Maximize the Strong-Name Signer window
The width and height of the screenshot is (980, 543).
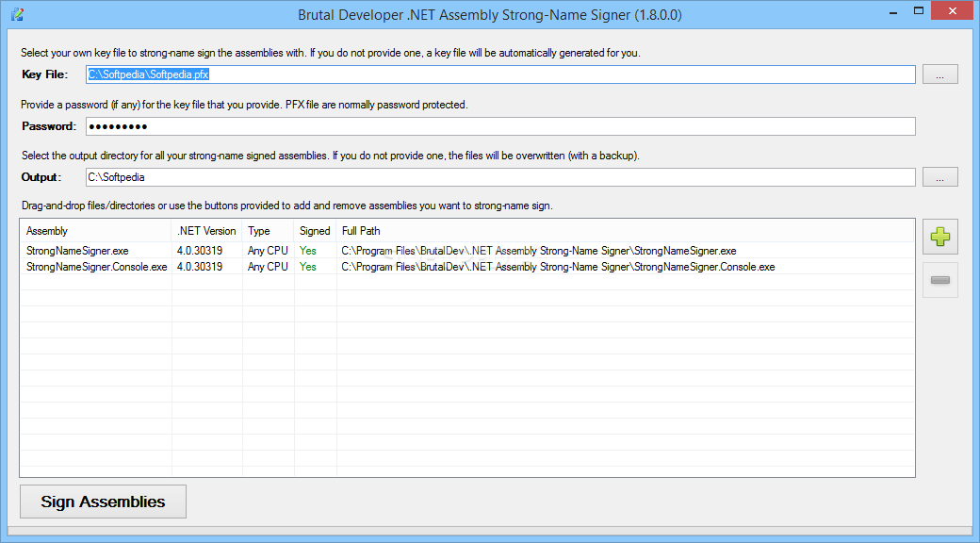pyautogui.click(x=918, y=11)
